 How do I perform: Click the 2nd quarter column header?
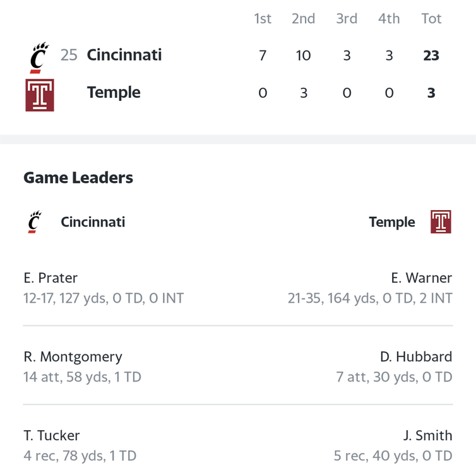click(x=303, y=18)
